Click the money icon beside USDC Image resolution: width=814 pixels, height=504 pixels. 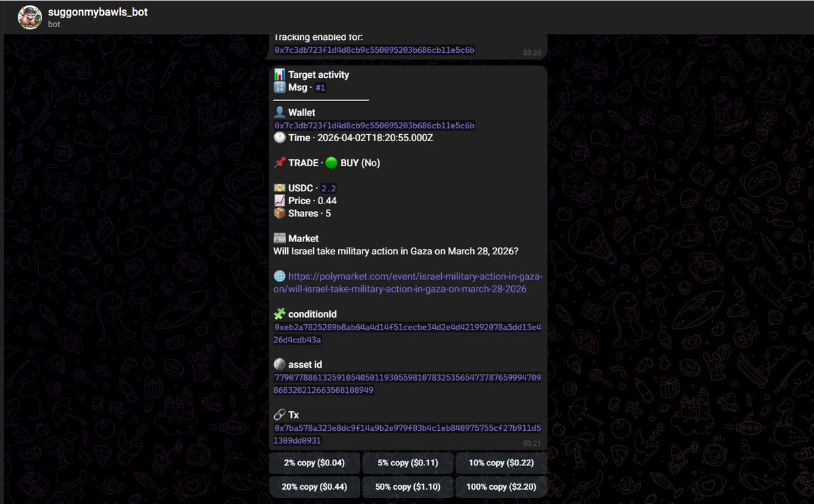click(279, 188)
